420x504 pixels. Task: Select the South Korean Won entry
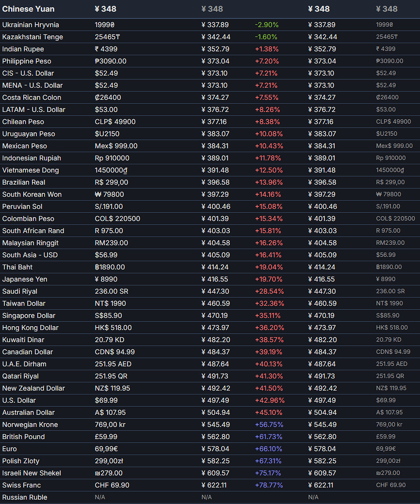pos(33,194)
